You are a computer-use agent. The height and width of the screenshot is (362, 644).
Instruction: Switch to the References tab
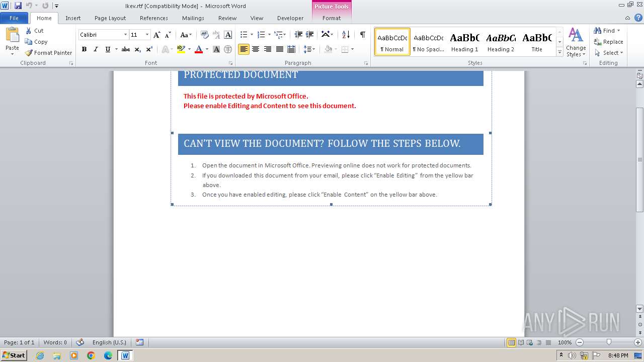(154, 18)
